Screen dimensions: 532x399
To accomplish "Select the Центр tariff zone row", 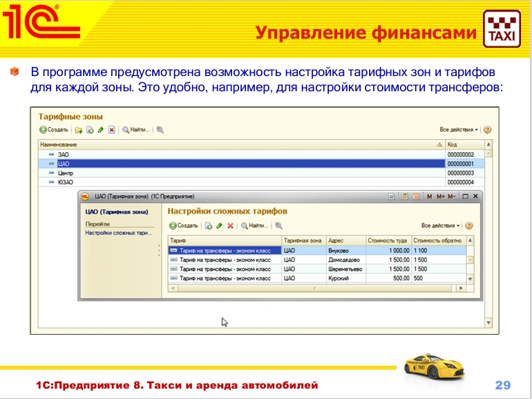I will pos(66,173).
